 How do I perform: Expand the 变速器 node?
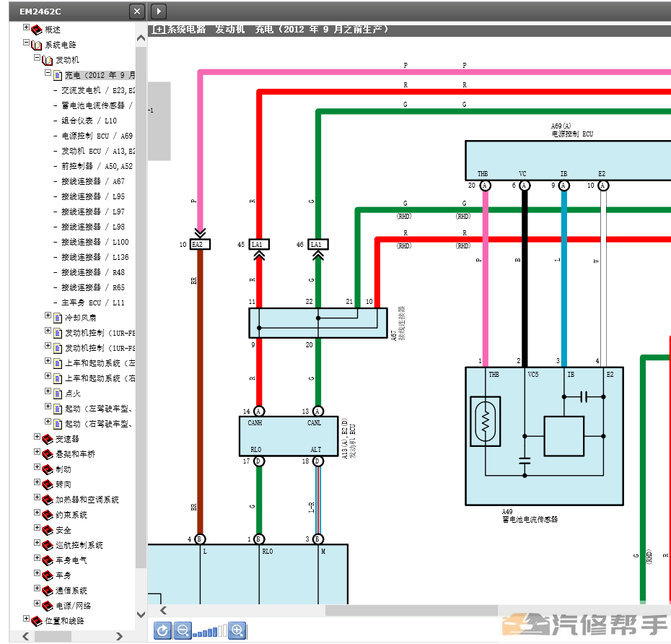point(38,437)
